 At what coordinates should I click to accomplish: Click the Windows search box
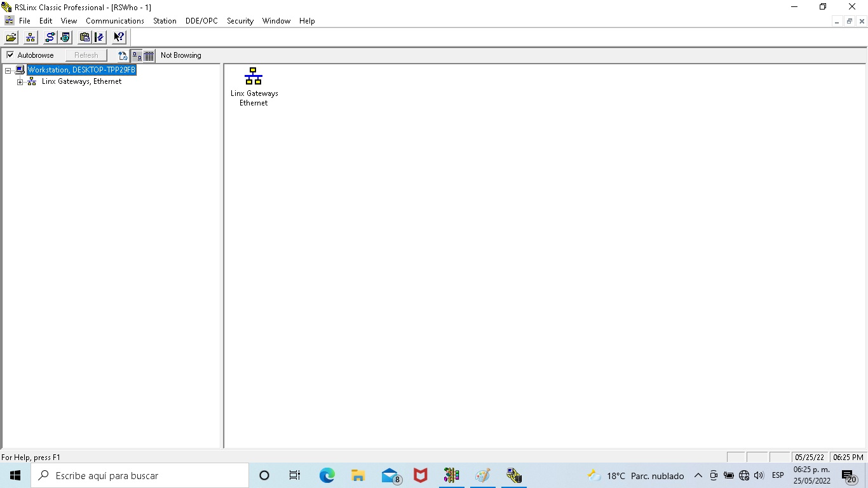point(140,475)
